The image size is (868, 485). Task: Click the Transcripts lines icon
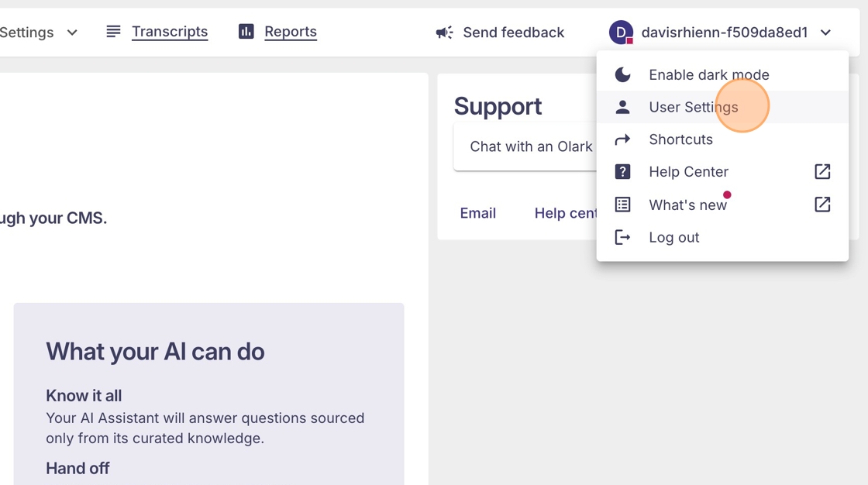[113, 32]
